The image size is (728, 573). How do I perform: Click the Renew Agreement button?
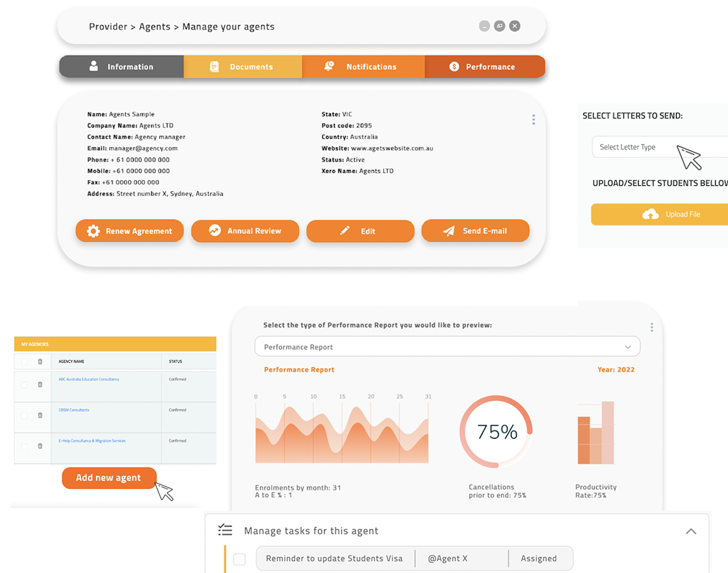pyautogui.click(x=129, y=231)
